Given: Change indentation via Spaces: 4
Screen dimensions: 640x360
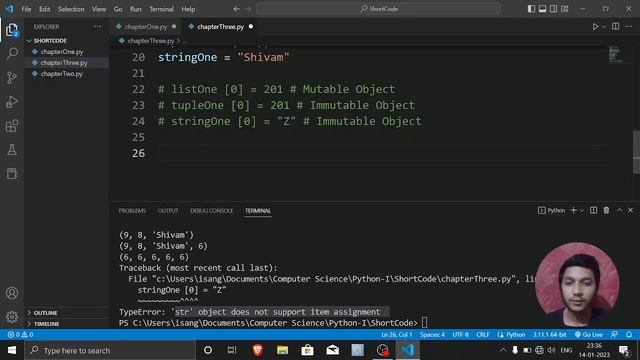Looking at the screenshot, I should [x=432, y=335].
